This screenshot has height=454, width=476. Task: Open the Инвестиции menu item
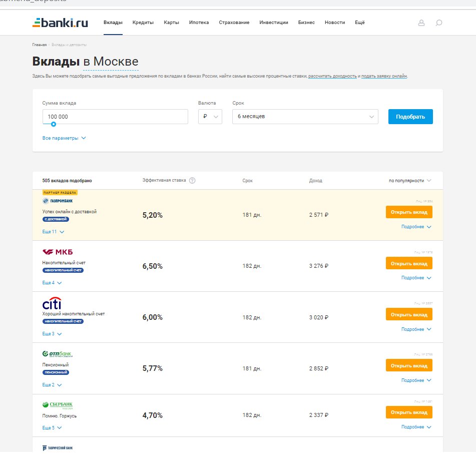(x=273, y=23)
